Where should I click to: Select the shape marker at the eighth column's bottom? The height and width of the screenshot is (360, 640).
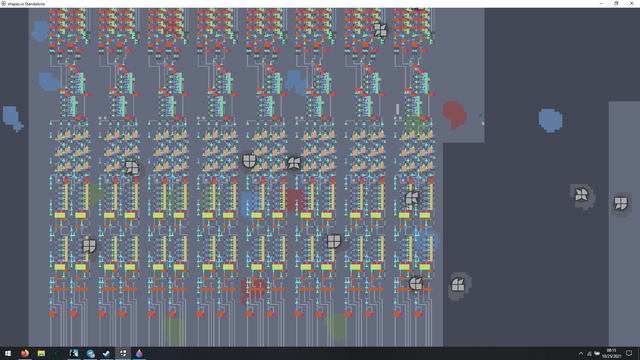[x=416, y=283]
